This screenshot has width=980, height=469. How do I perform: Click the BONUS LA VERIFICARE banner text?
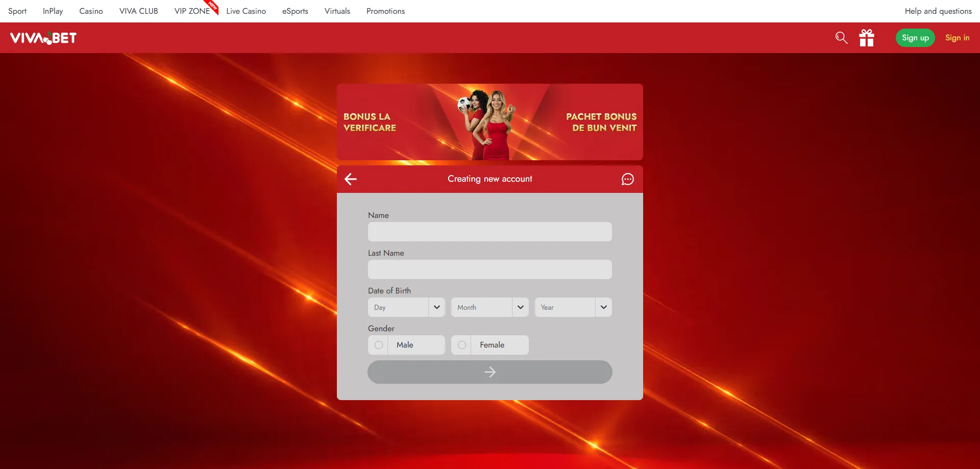(370, 122)
